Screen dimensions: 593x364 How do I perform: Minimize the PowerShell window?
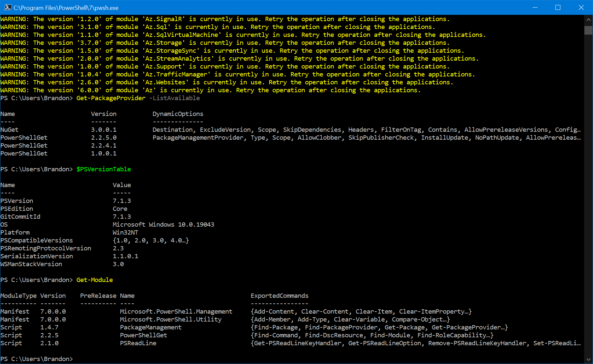(x=535, y=7)
